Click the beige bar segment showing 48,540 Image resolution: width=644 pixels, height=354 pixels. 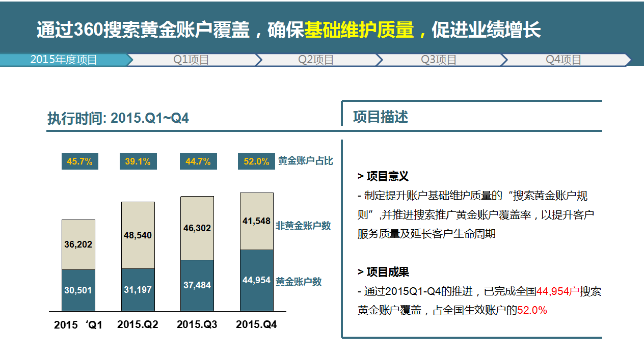pos(138,234)
